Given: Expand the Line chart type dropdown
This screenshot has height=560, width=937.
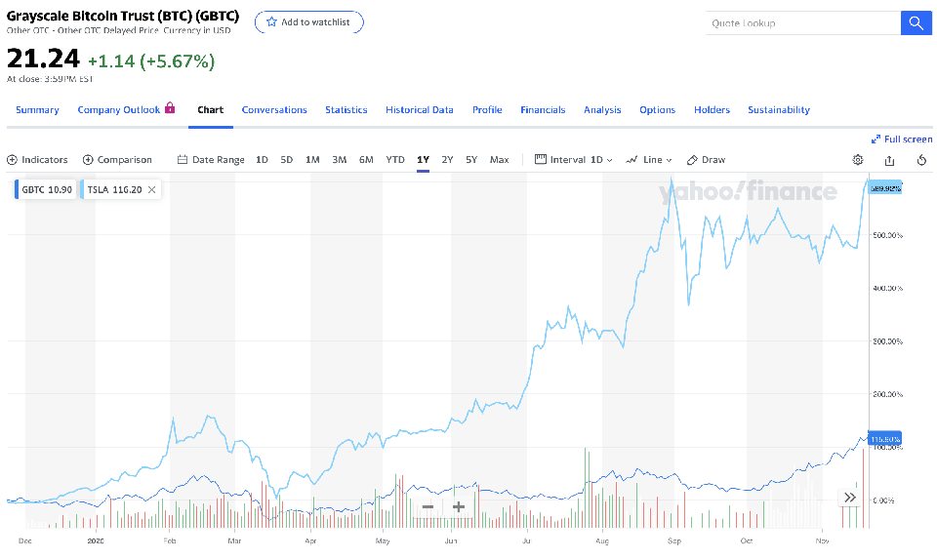Looking at the screenshot, I should [648, 160].
